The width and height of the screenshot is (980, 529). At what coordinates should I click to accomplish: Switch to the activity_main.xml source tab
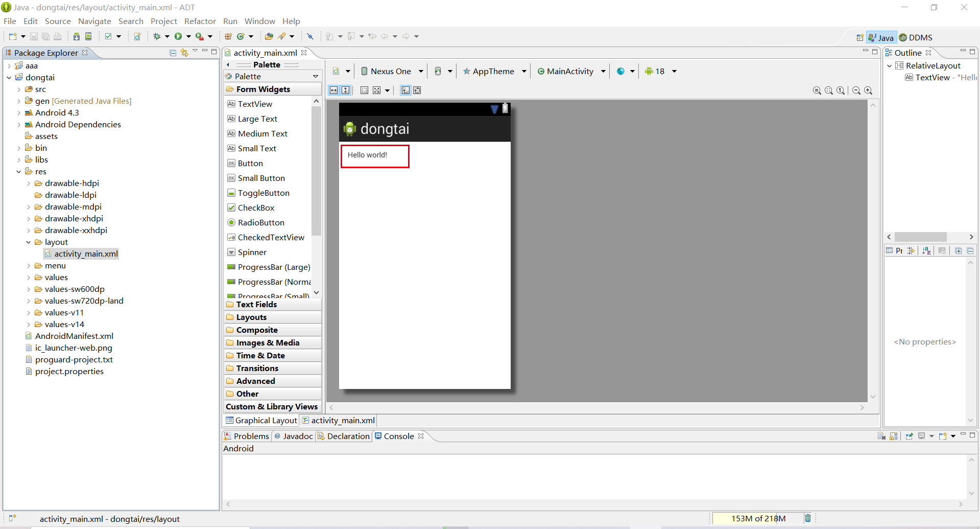tap(338, 420)
